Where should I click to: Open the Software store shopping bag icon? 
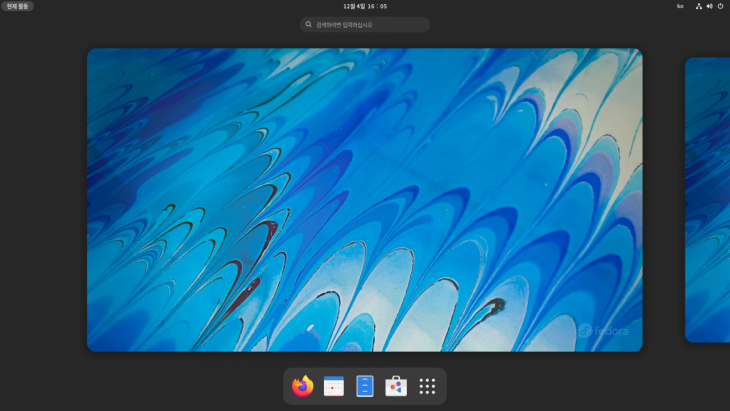point(396,386)
